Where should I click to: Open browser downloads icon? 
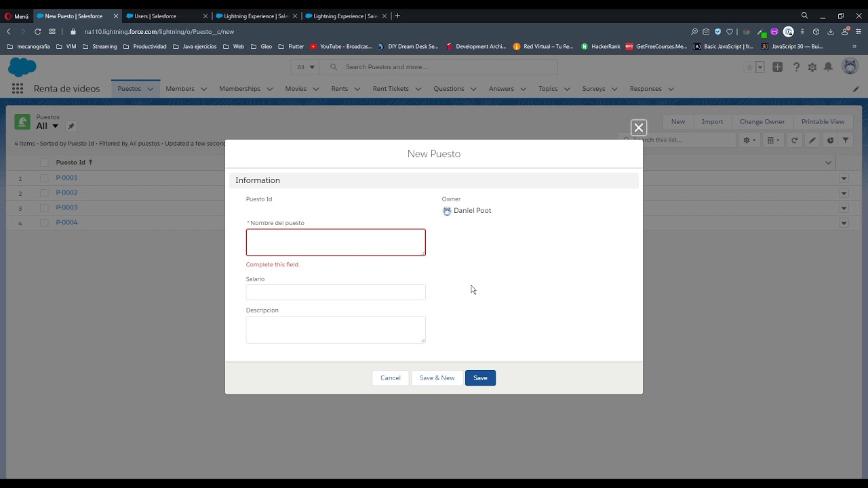(830, 31)
